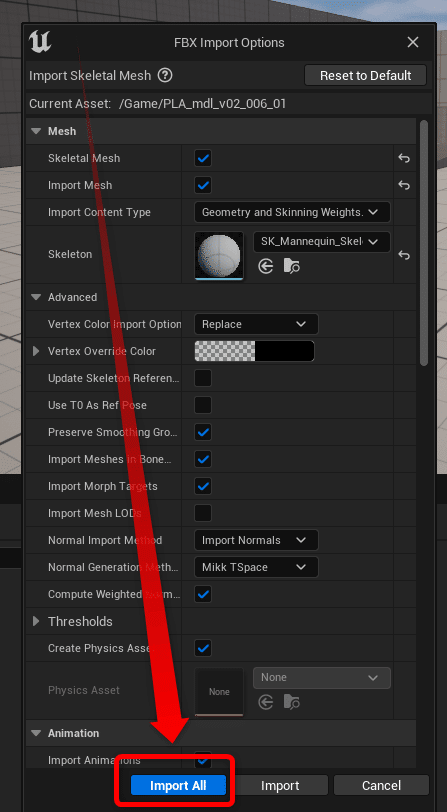The height and width of the screenshot is (812, 447).
Task: Toggle Import Meshes in Bone Hierarchy checkbox
Action: 203,459
